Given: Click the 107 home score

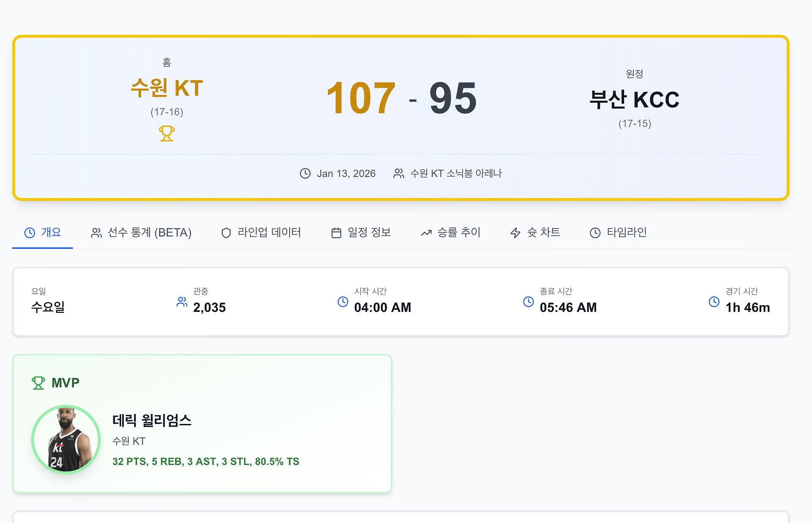Looking at the screenshot, I should coord(361,98).
